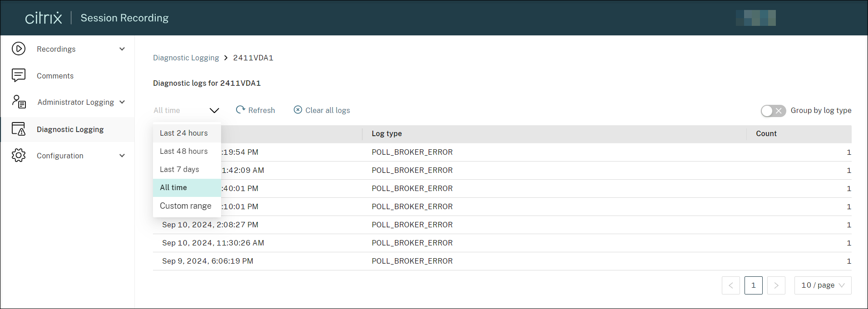Viewport: 868px width, 309px height.
Task: Go to page 1 in pagination
Action: (x=753, y=285)
